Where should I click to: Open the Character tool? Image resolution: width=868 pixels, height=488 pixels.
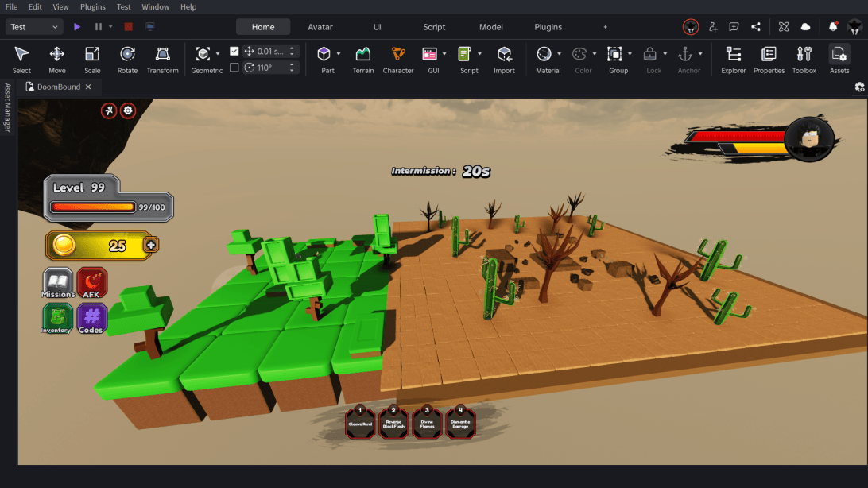(x=398, y=59)
